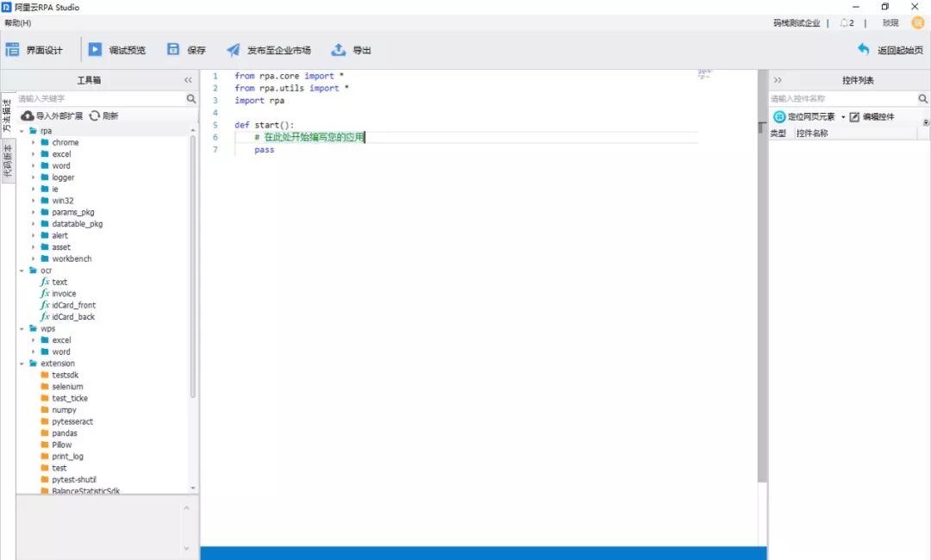The width and height of the screenshot is (931, 560).
Task: Click 定位网页元素 locate web element
Action: click(x=804, y=117)
